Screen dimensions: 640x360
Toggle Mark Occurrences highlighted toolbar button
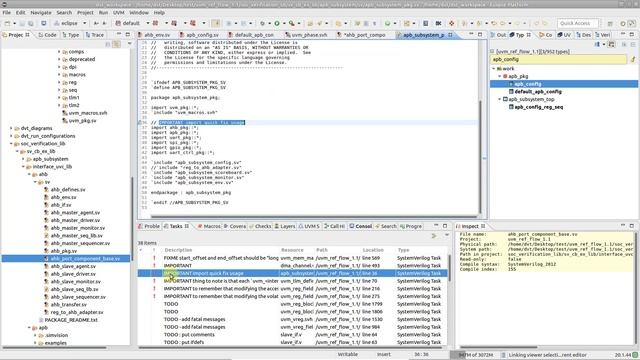click(x=216, y=23)
